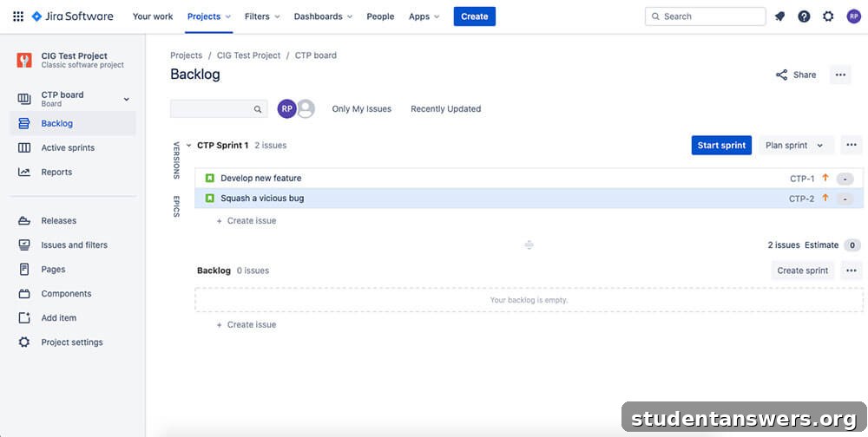Open issue key CTP-2
This screenshot has width=868, height=437.
(801, 199)
